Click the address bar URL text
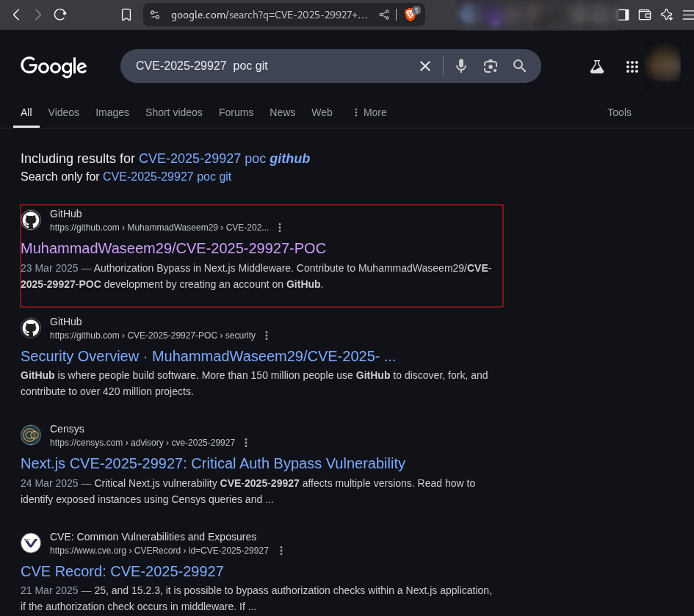694x616 pixels. coord(269,15)
